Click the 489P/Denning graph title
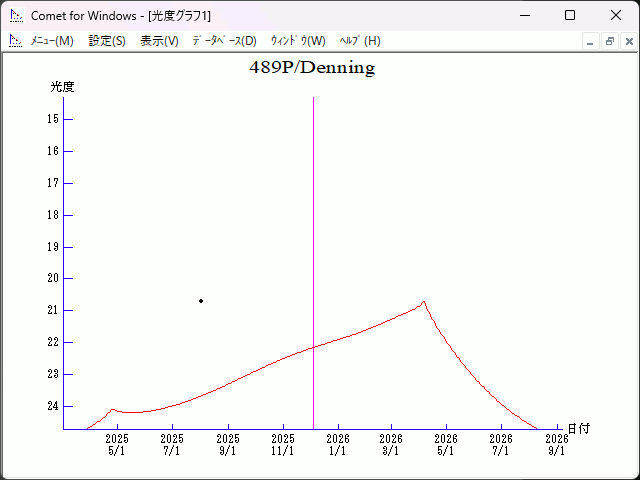The width and height of the screenshot is (640, 480). pyautogui.click(x=312, y=68)
